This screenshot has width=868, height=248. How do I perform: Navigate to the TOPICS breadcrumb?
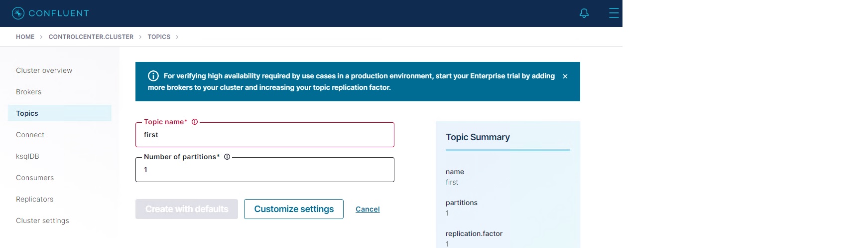(159, 37)
